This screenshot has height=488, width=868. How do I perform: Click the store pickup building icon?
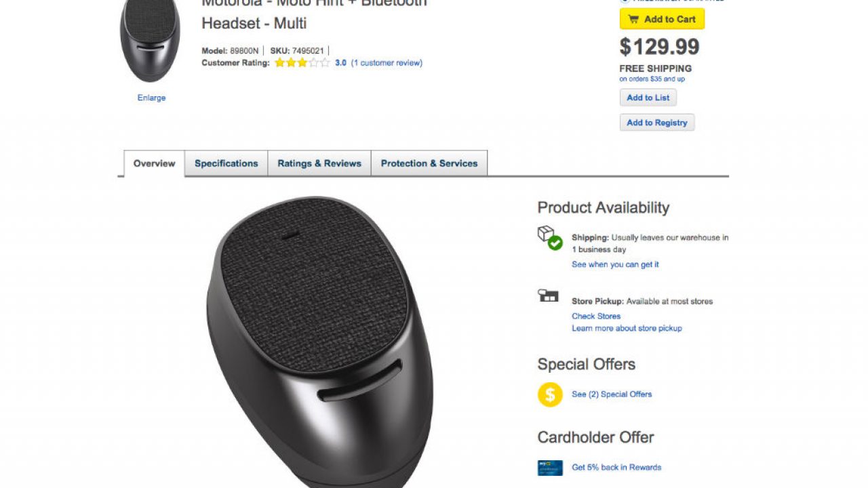(x=548, y=296)
